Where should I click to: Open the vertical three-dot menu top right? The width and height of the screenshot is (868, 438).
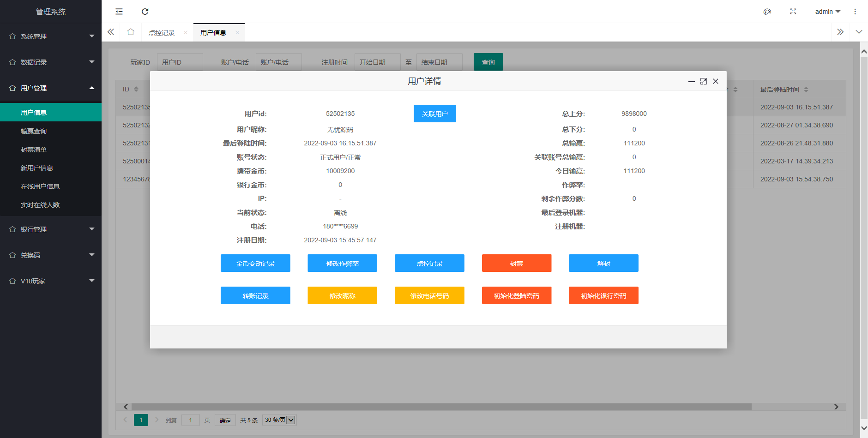[x=855, y=11]
